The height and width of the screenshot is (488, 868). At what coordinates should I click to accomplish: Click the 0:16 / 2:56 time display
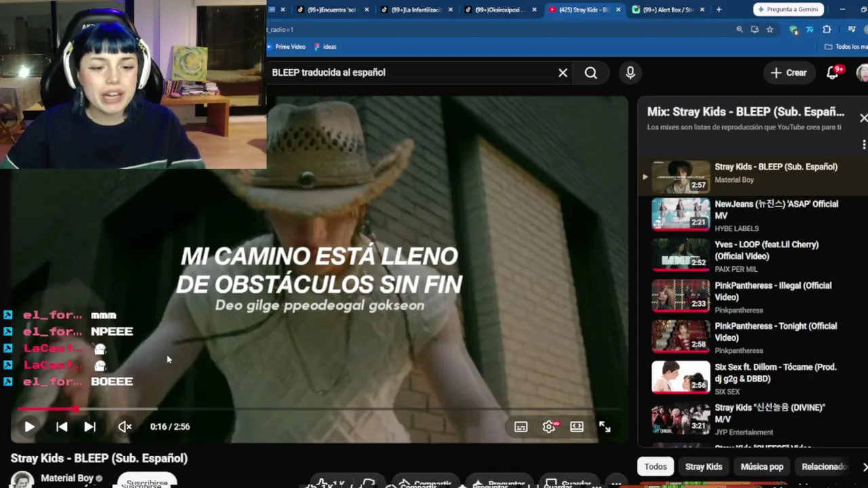click(170, 427)
